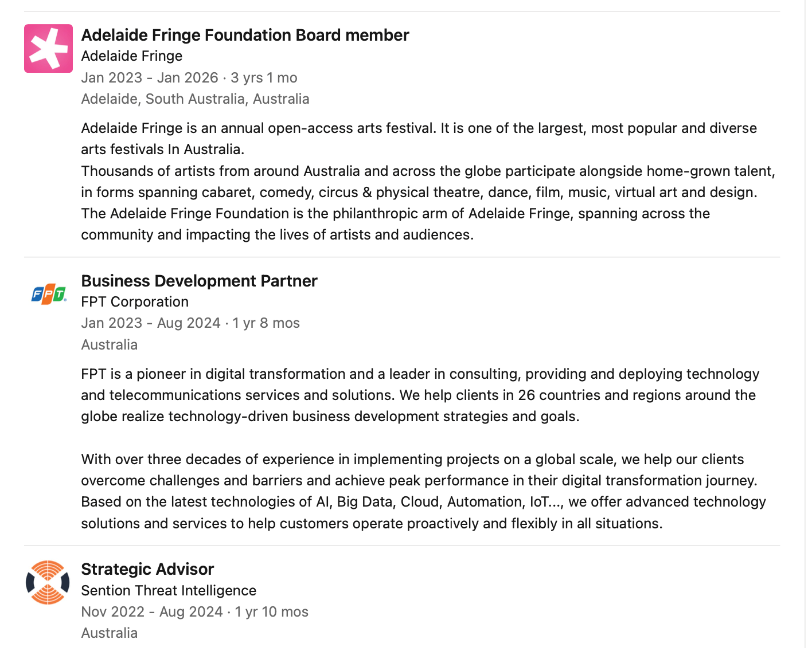Select the Adelaide Fringe company name
Screen dimensions: 812x659
pyautogui.click(x=132, y=56)
